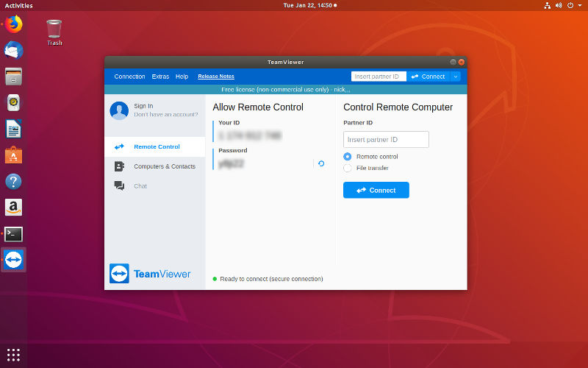Open the Files manager dock icon
Screen dimensions: 588x368
click(x=13, y=77)
